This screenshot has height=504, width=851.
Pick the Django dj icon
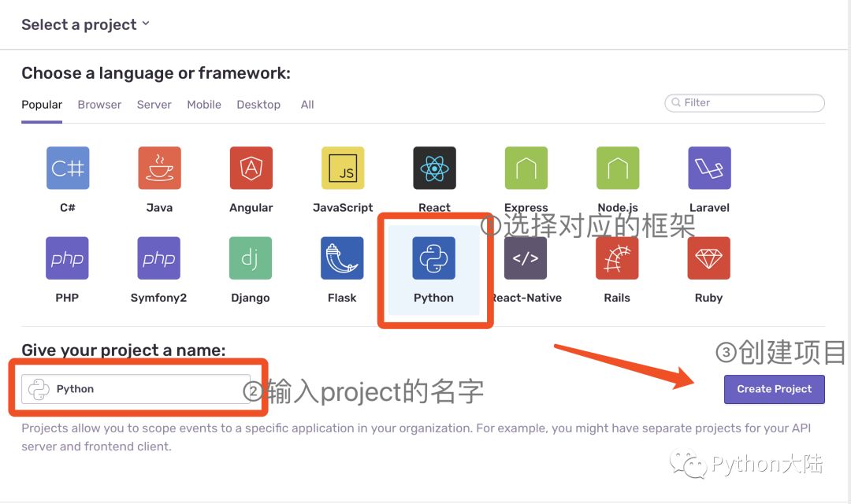251,258
